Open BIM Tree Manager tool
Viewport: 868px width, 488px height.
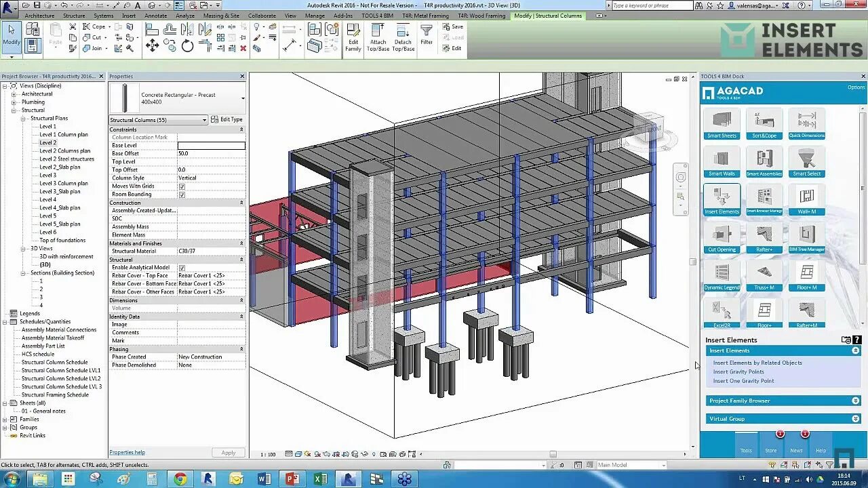tap(807, 238)
